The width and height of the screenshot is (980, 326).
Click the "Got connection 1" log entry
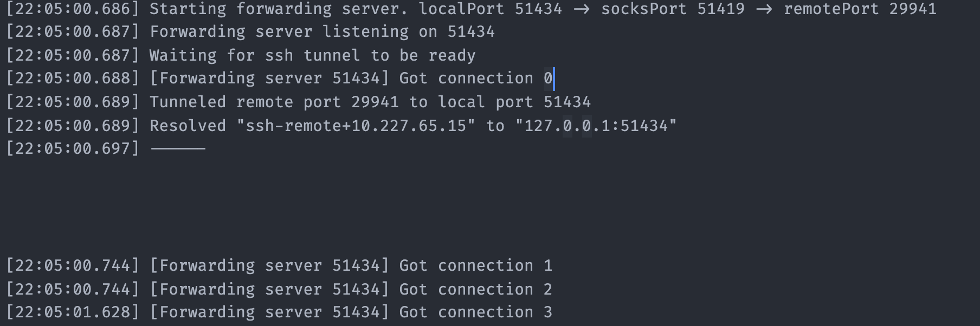(475, 265)
